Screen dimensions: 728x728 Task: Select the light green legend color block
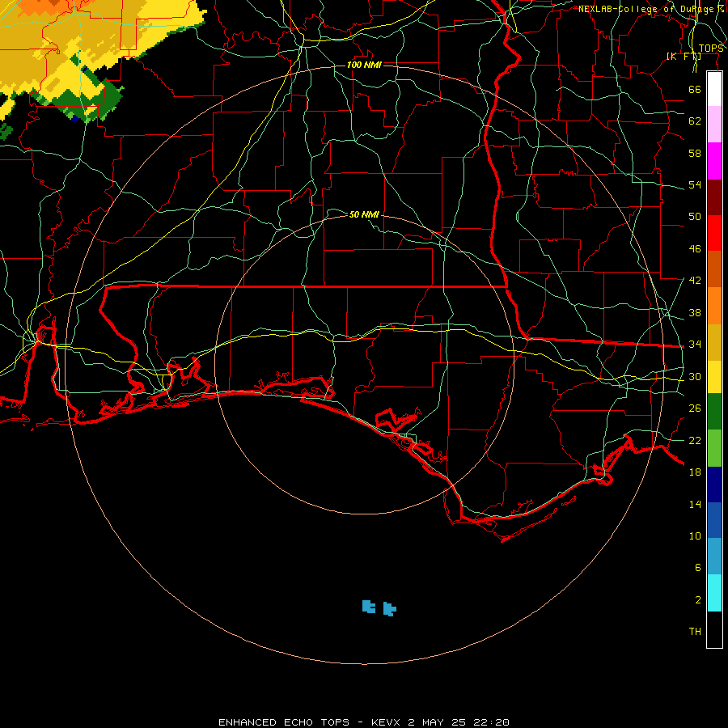714,448
